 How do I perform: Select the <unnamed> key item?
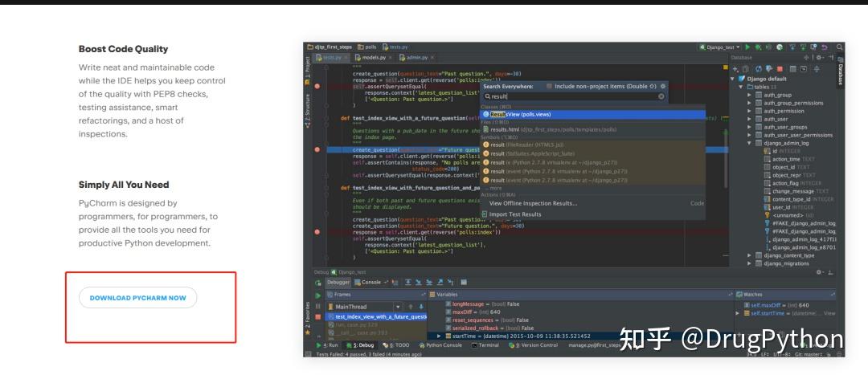[x=789, y=215]
